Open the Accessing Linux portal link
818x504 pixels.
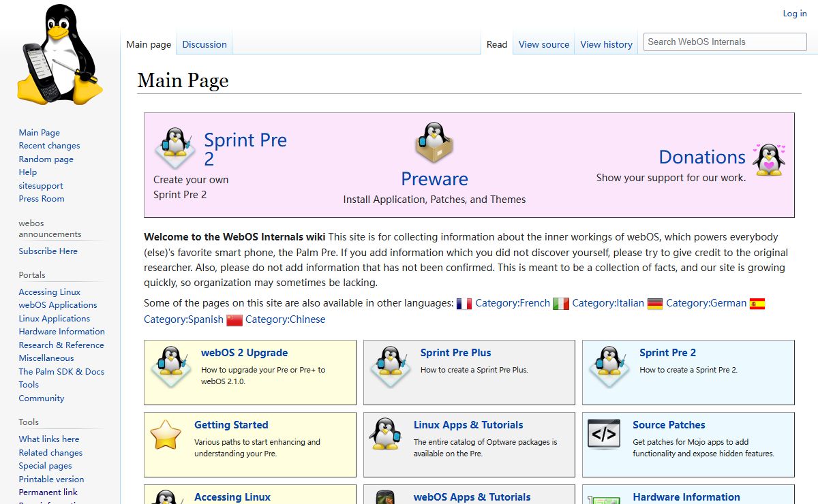50,292
